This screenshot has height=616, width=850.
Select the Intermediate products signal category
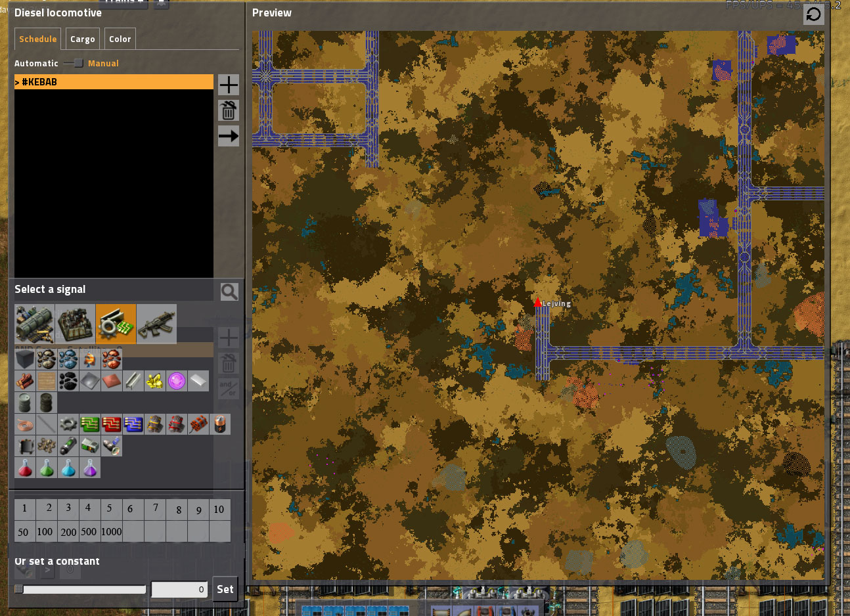click(116, 324)
